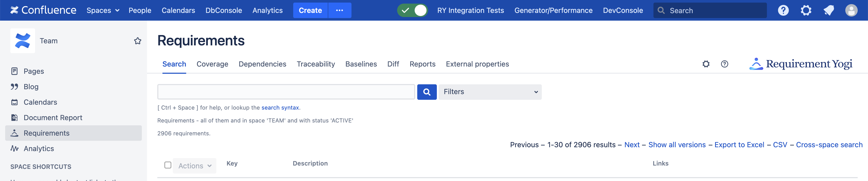This screenshot has width=868, height=181.
Task: Check the select-all requirements checkbox
Action: [168, 165]
